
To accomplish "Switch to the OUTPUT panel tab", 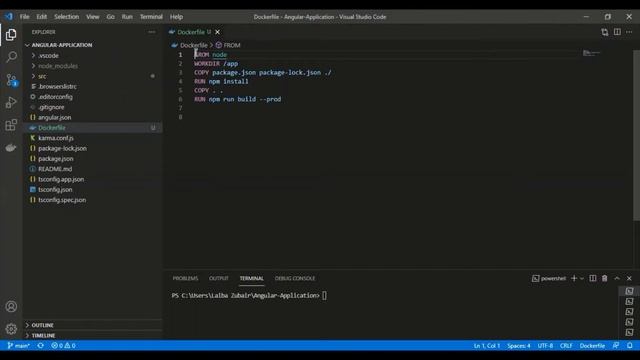I will pyautogui.click(x=219, y=278).
